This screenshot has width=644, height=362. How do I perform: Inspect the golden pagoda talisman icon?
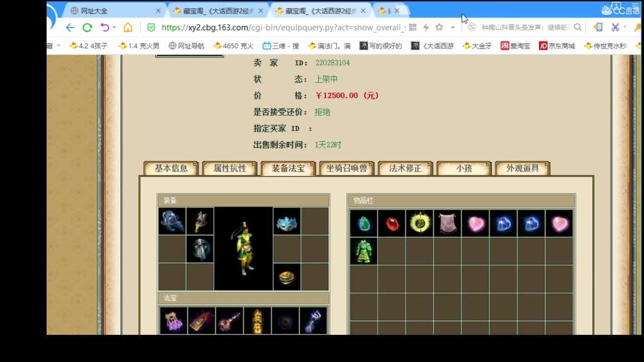pos(257,321)
